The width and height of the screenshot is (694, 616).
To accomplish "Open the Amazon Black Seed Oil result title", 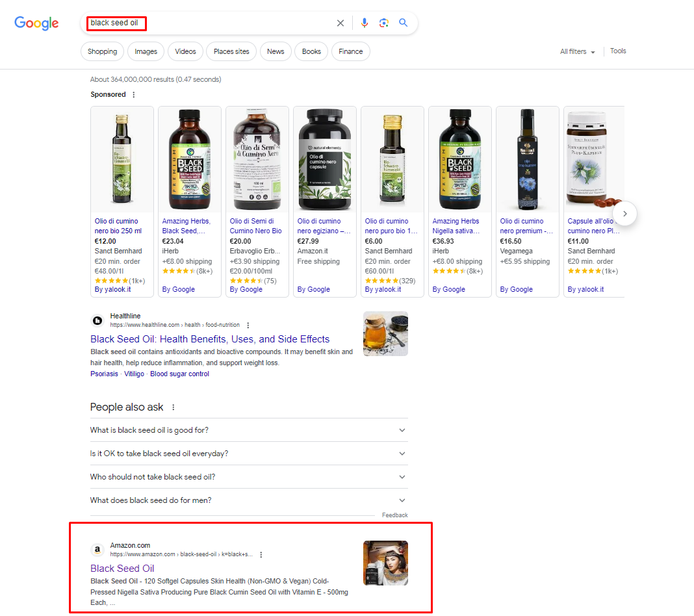I will [122, 568].
